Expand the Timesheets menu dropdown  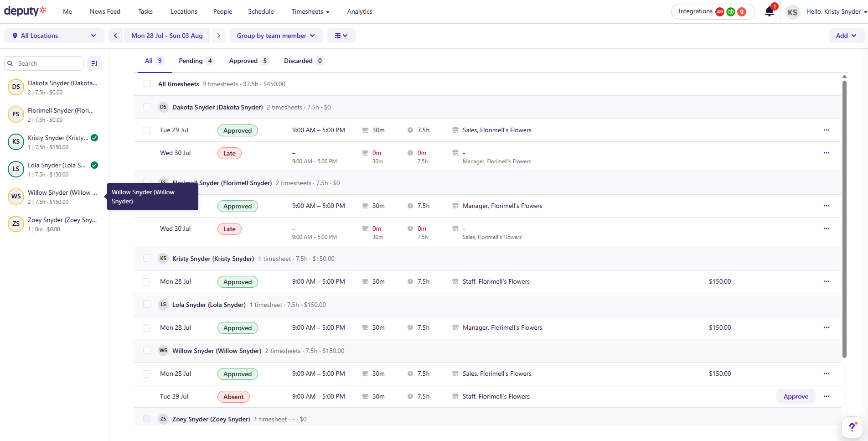310,11
